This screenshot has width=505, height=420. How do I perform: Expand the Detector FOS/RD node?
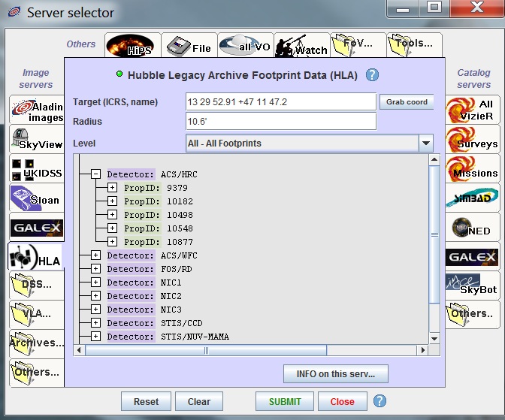(x=95, y=269)
